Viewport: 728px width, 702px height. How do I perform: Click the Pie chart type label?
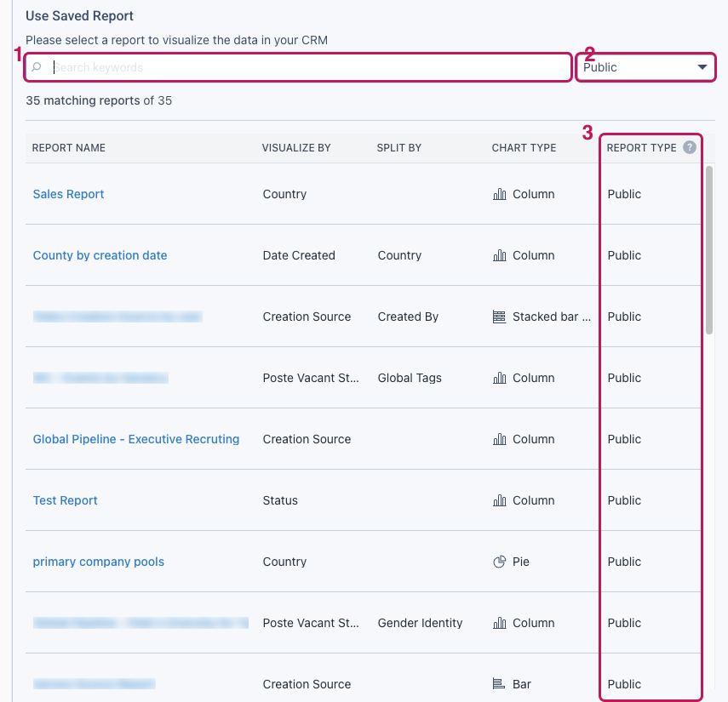click(521, 562)
